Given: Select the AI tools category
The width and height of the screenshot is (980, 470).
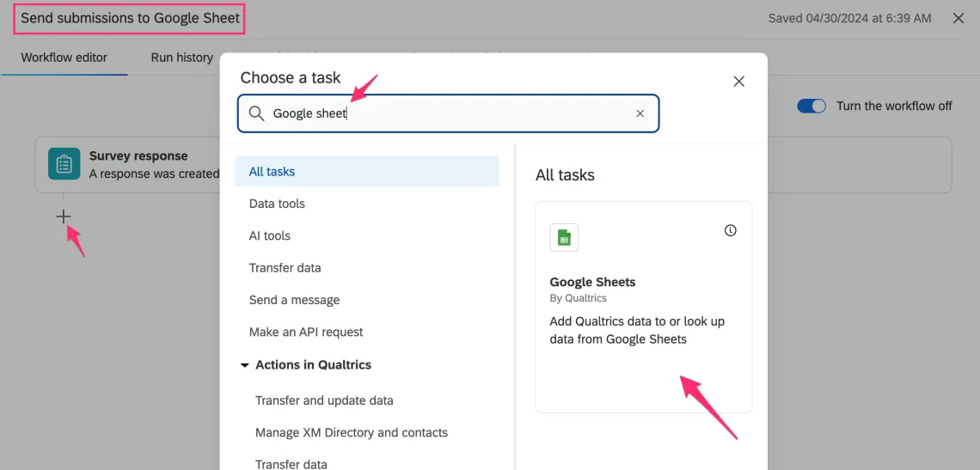Looking at the screenshot, I should (270, 235).
